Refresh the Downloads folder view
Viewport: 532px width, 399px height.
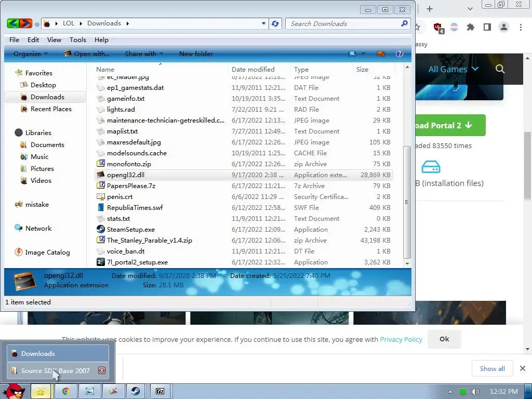coord(275,23)
